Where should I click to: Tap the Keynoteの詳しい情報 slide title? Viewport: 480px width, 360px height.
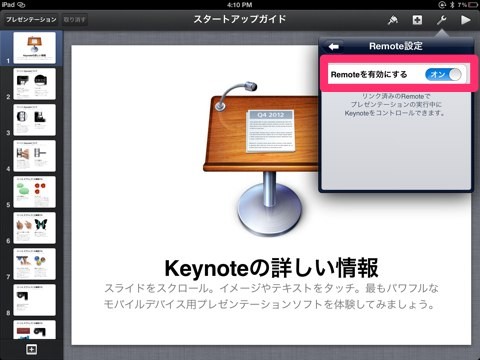(271, 268)
